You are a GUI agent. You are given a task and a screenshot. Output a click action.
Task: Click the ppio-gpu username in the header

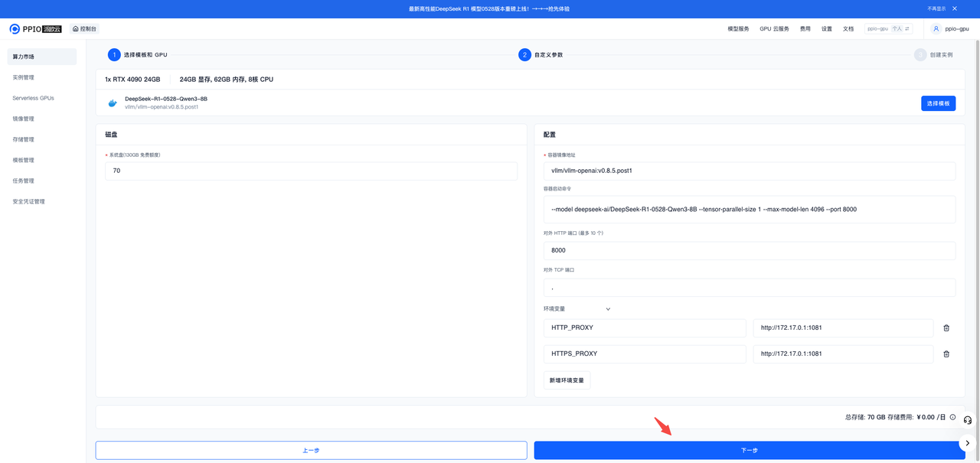[x=957, y=28]
